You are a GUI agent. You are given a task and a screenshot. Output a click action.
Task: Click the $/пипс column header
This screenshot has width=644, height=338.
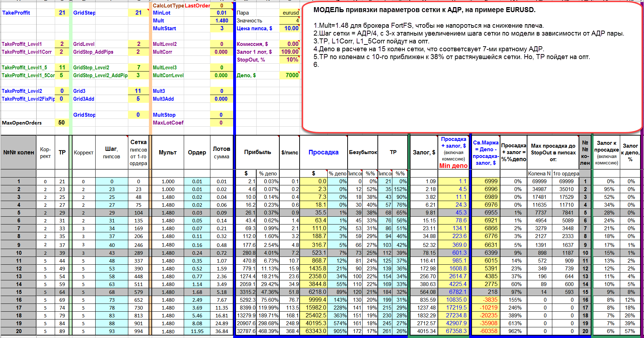pyautogui.click(x=290, y=152)
